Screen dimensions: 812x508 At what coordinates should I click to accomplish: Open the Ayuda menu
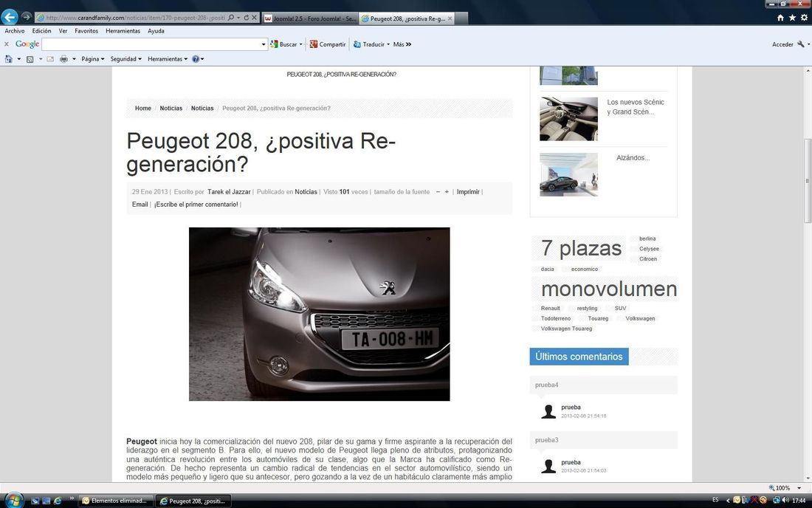(x=156, y=31)
